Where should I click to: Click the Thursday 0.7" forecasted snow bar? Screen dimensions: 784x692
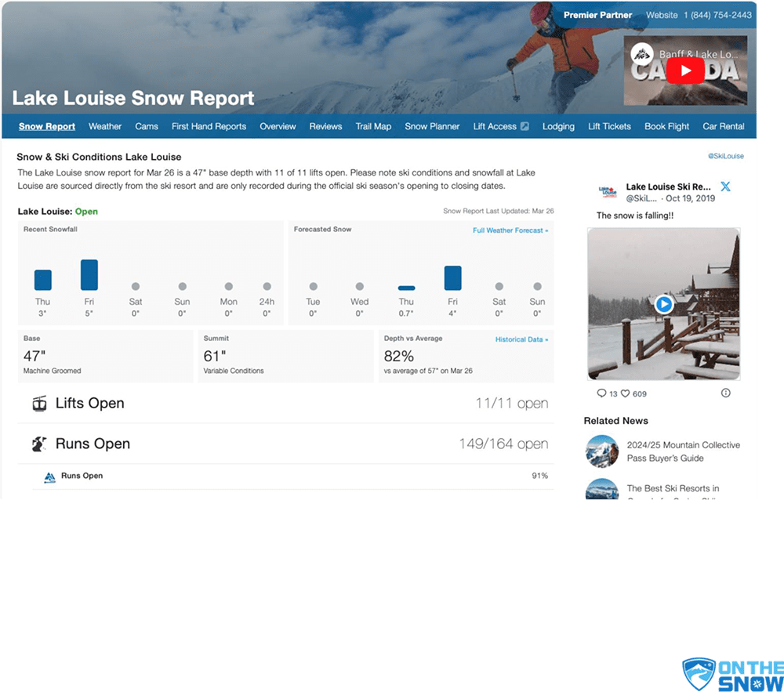[406, 288]
